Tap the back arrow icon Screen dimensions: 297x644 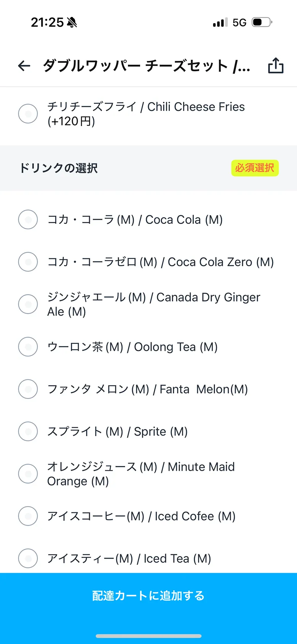pyautogui.click(x=24, y=66)
